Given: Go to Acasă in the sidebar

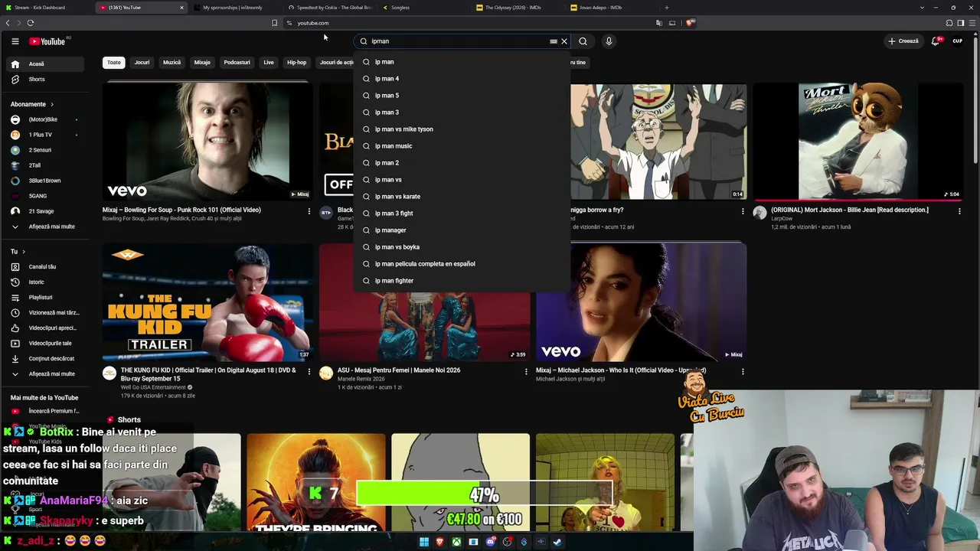Looking at the screenshot, I should 46,64.
